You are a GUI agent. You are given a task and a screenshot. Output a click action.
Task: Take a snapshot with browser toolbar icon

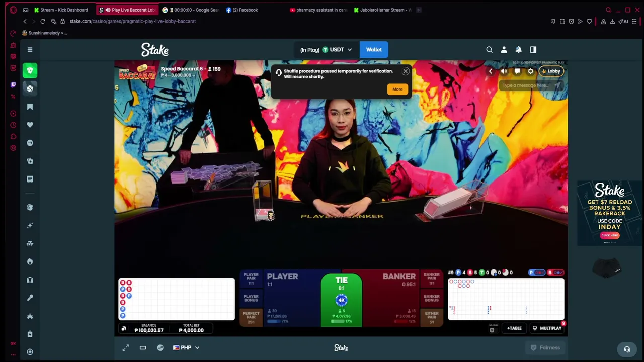(x=562, y=21)
